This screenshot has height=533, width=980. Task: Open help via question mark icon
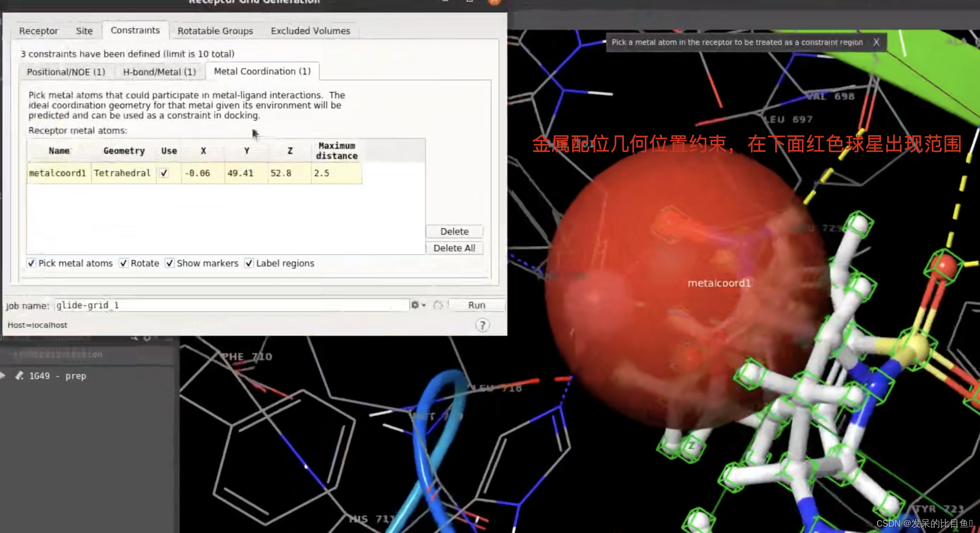482,325
